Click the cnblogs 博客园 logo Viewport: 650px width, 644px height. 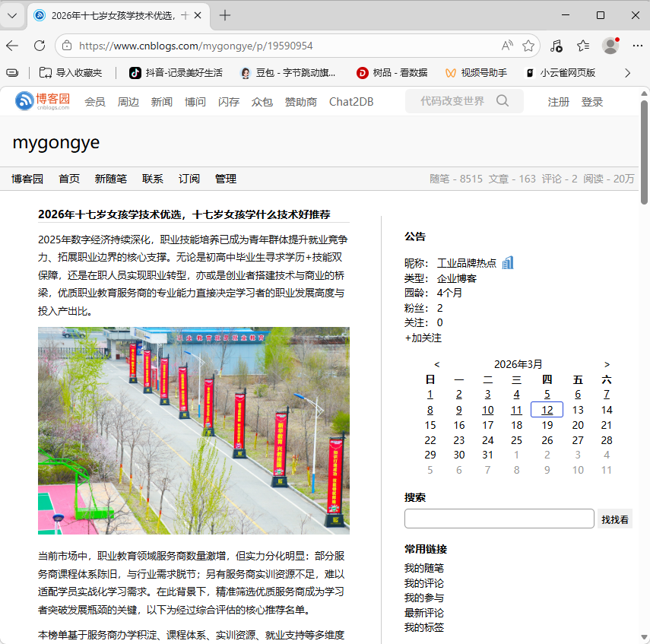click(43, 101)
